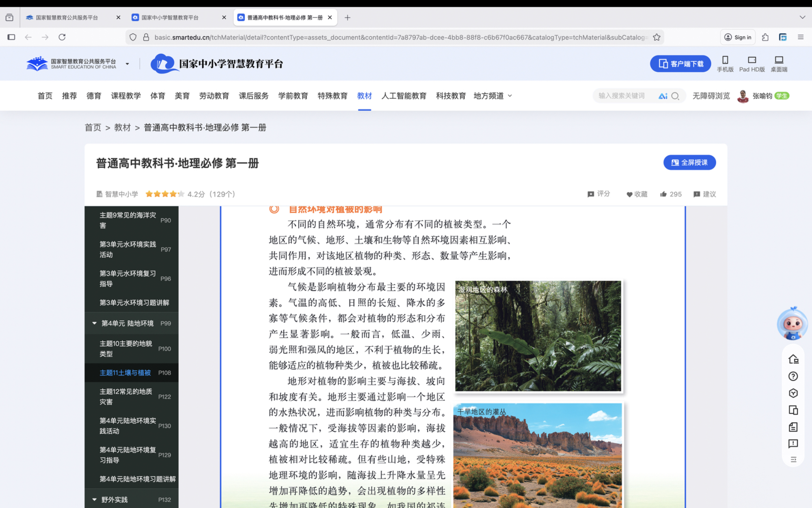Open the 评分 rating comment icon
Image resolution: width=812 pixels, height=508 pixels.
pyautogui.click(x=591, y=194)
